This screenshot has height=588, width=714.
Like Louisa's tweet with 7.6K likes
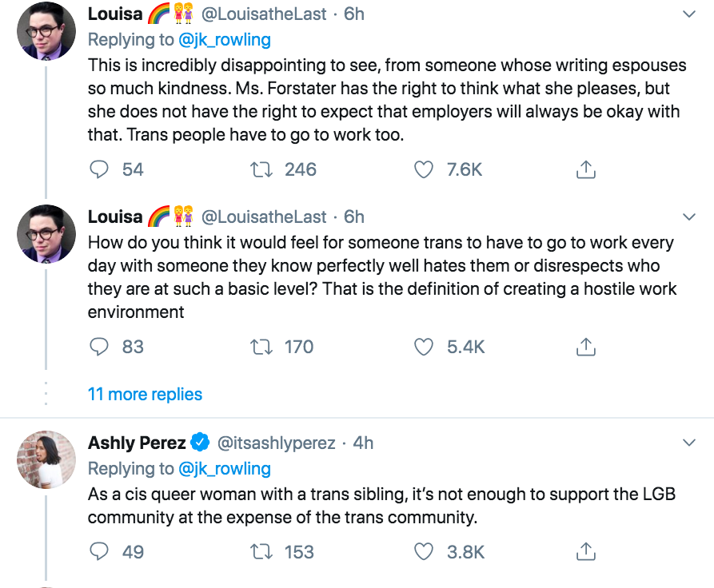(x=424, y=169)
